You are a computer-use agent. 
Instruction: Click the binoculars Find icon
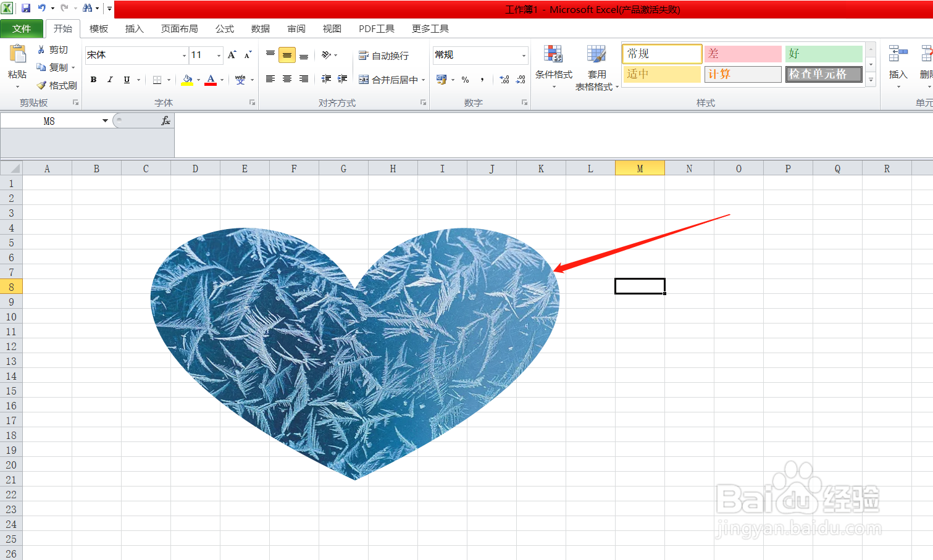pos(88,8)
